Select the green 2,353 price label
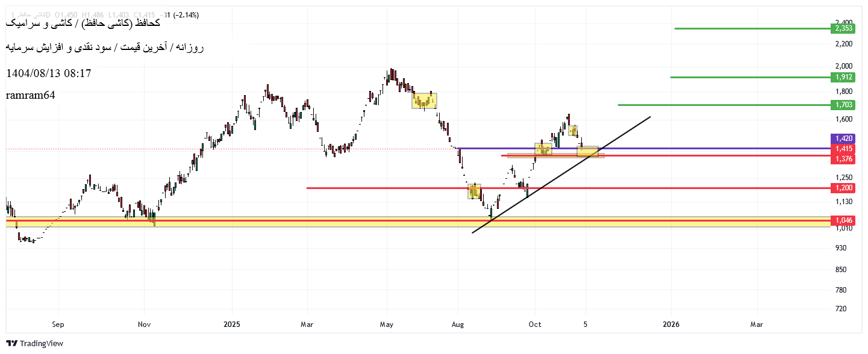This screenshot has width=868, height=354. pos(843,28)
